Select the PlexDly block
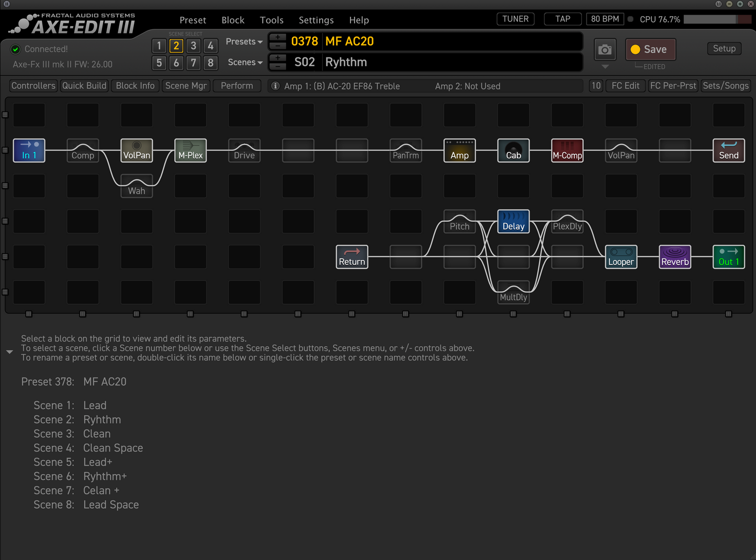756x560 pixels. click(567, 222)
